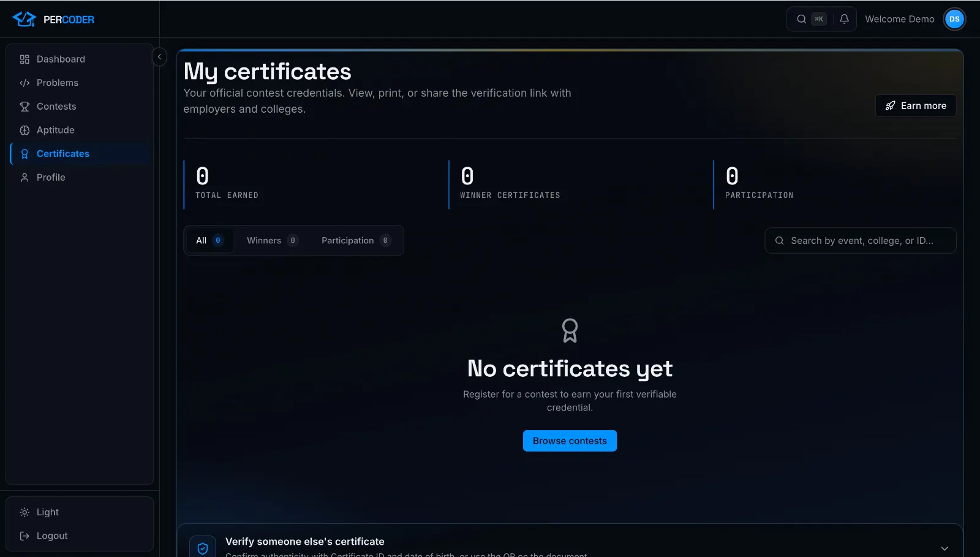980x557 pixels.
Task: Navigate to Contests
Action: (x=80, y=107)
